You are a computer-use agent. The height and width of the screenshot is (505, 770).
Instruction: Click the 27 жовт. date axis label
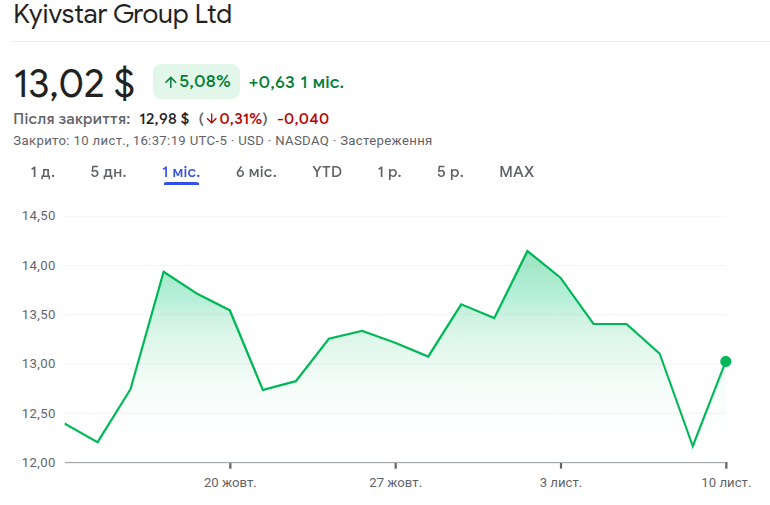395,483
